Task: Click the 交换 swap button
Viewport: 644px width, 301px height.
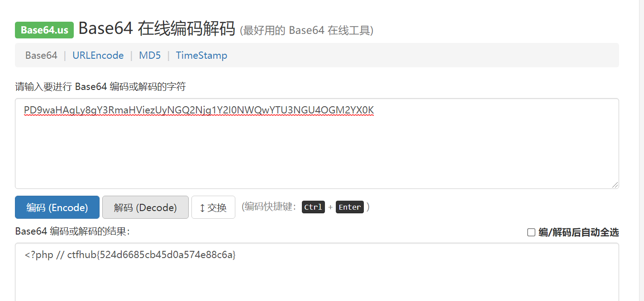Action: (213, 207)
